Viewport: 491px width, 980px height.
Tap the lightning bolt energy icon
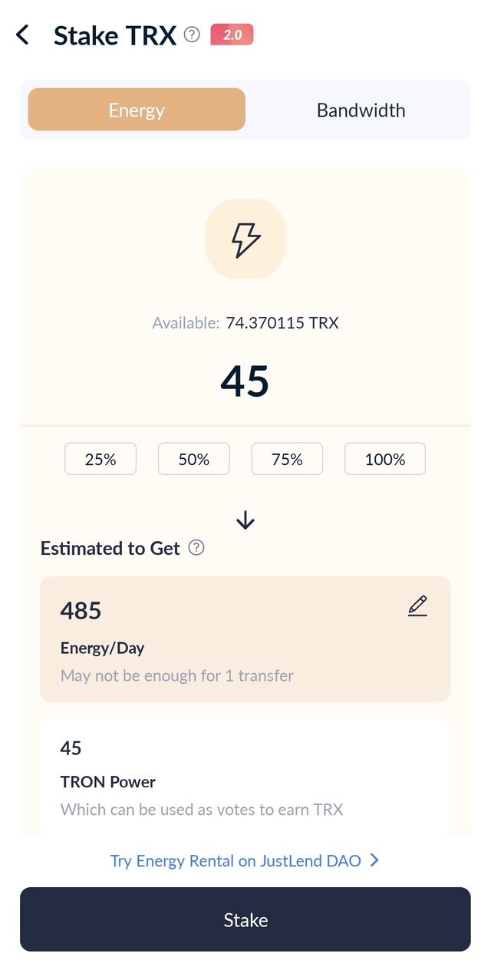click(245, 239)
